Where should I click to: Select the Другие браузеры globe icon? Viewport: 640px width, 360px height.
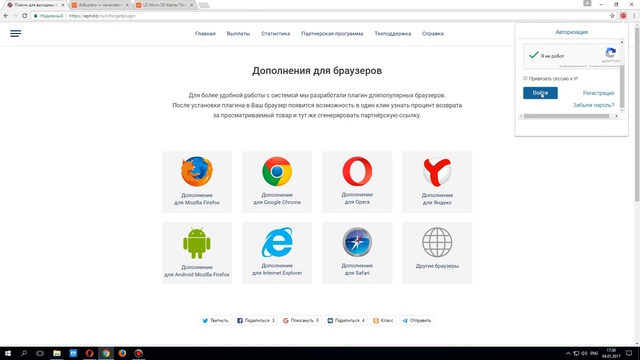(437, 242)
